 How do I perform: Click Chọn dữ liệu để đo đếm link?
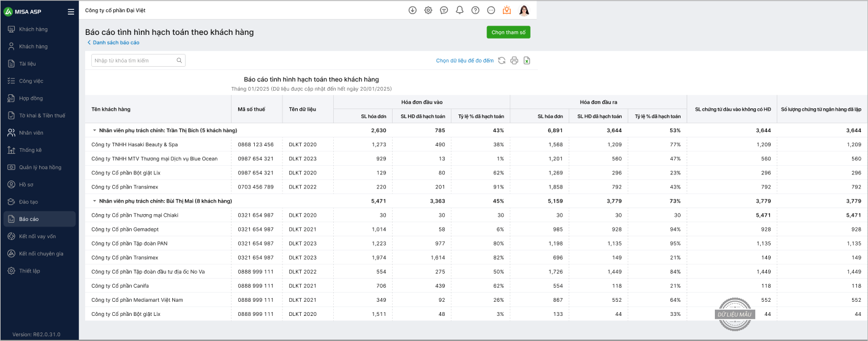(465, 61)
